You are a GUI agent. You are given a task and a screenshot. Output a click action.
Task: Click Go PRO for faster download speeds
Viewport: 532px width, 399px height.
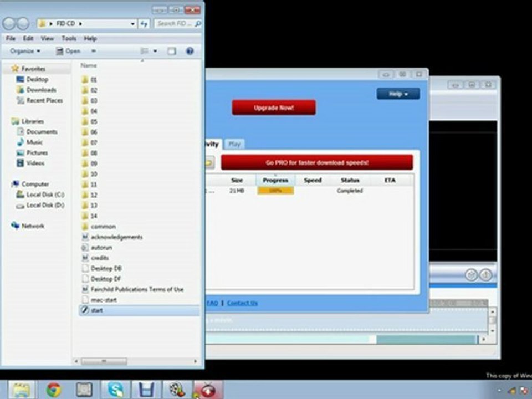click(x=317, y=162)
